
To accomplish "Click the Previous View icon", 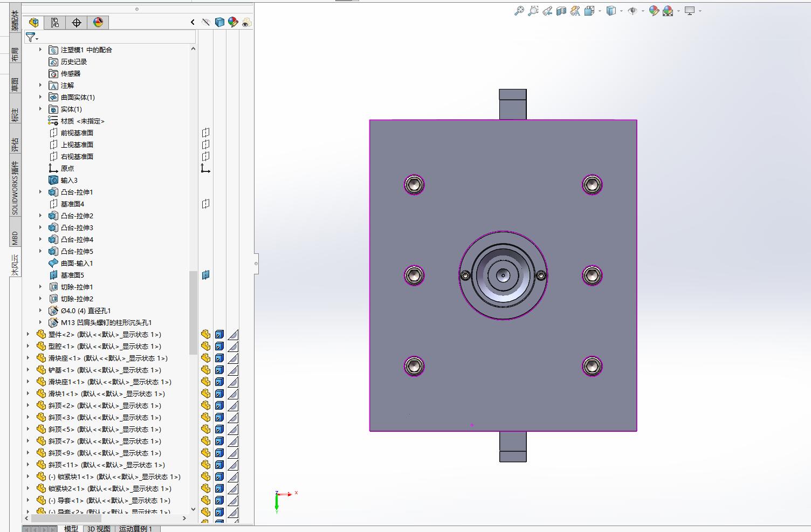I will [547, 11].
